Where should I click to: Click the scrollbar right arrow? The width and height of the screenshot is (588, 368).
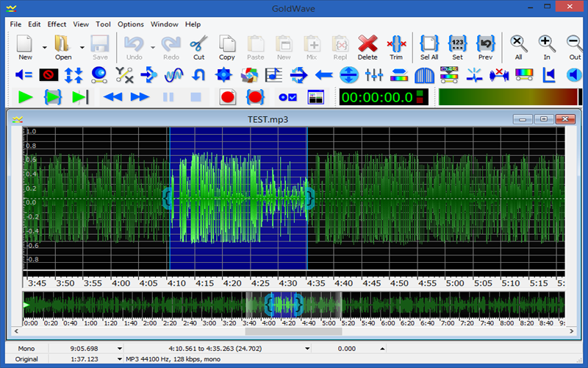pyautogui.click(x=571, y=331)
